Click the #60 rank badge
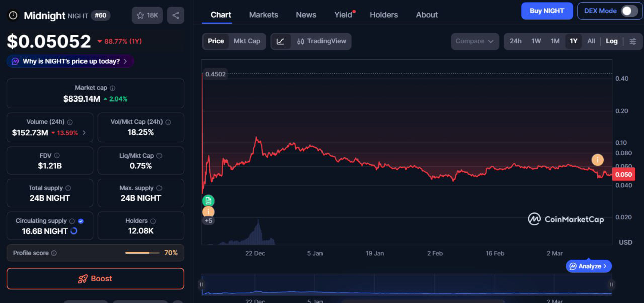Screen dimensions: 644x303 click(101, 16)
